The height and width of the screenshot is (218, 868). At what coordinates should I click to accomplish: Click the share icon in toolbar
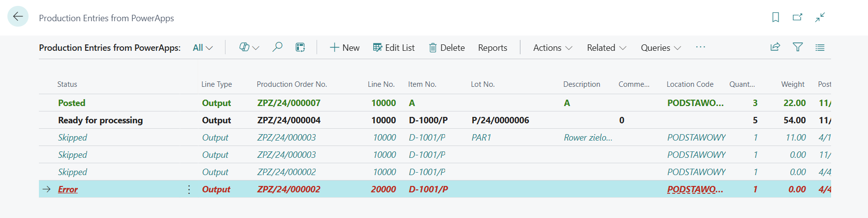coord(775,47)
